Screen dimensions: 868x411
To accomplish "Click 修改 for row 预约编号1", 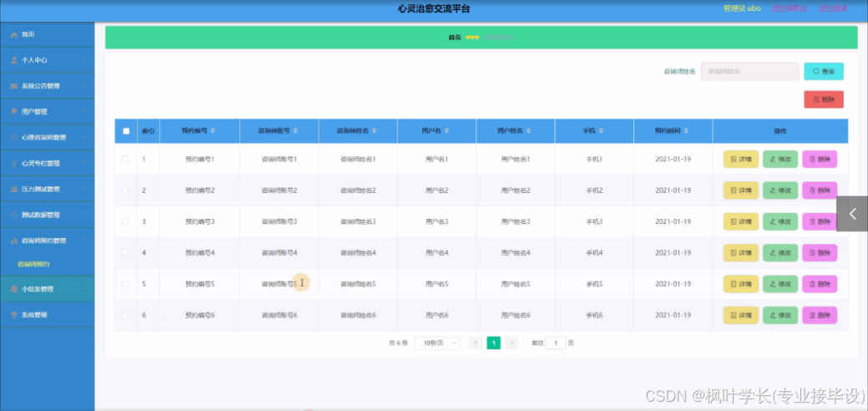I will point(780,160).
